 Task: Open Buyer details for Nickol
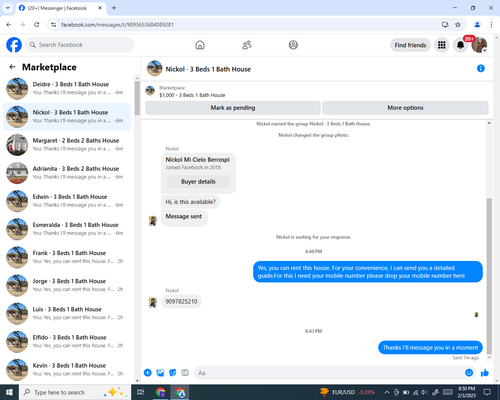pos(198,182)
